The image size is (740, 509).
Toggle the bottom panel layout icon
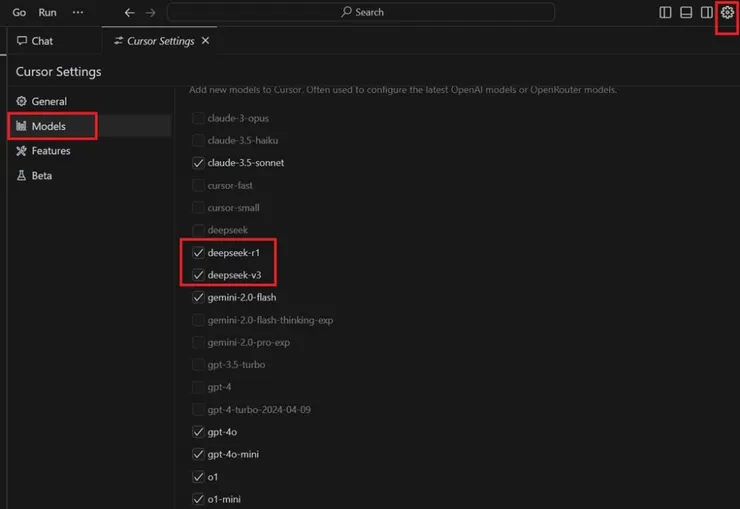686,12
